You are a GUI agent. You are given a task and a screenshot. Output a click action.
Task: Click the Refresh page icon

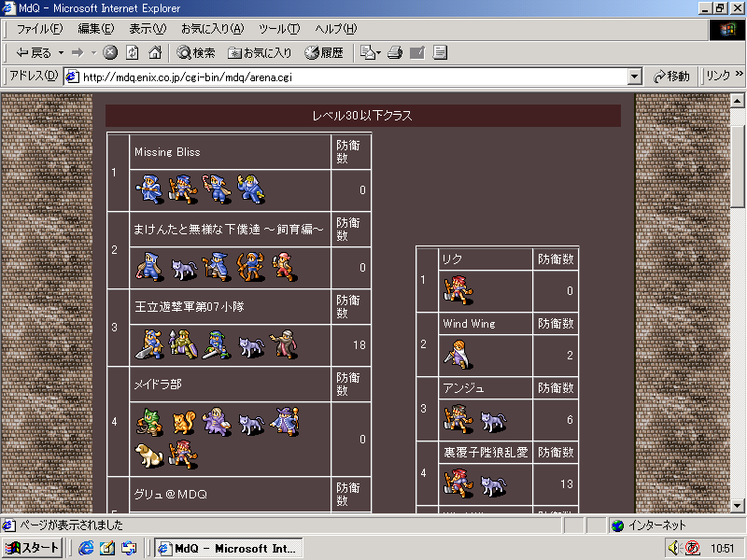[133, 52]
